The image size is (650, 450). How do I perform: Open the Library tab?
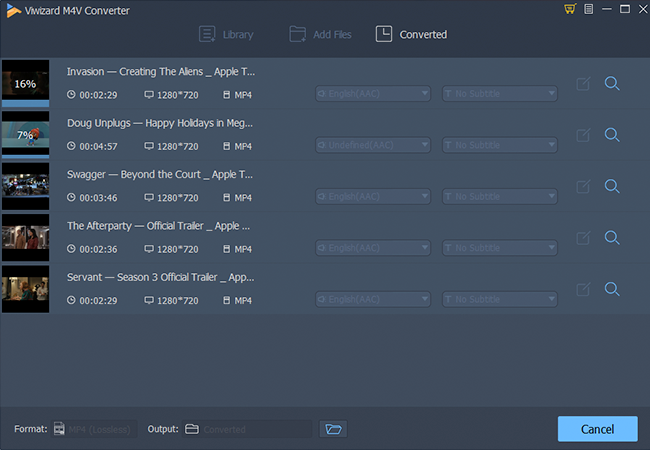(226, 35)
